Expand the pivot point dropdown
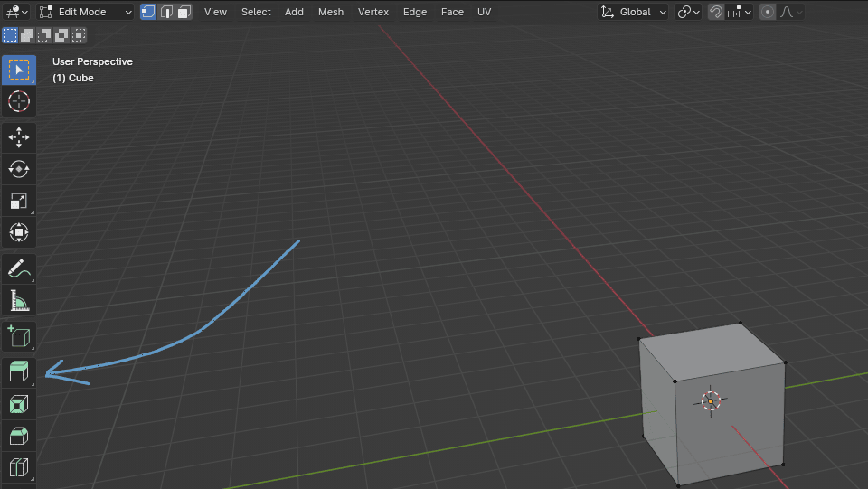The image size is (868, 489). tap(688, 12)
